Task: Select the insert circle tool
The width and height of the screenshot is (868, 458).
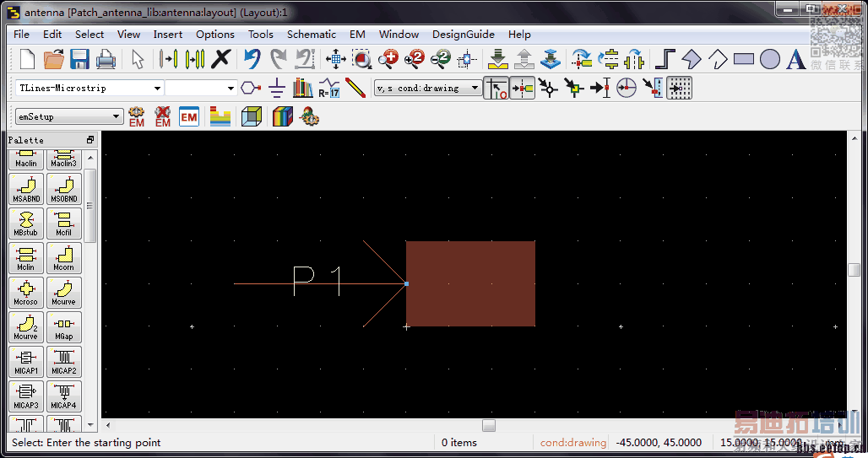Action: tap(770, 59)
